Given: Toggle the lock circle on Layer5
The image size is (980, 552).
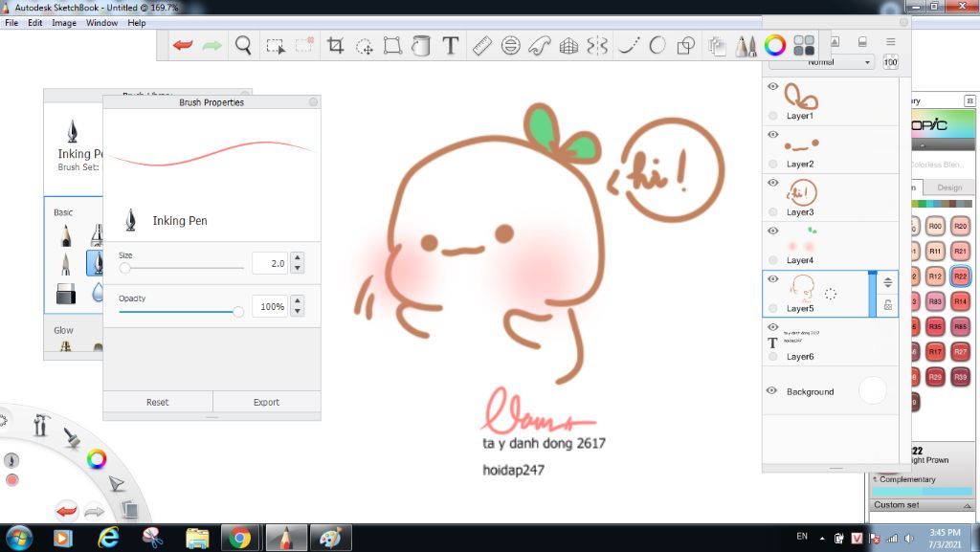Looking at the screenshot, I should point(773,308).
